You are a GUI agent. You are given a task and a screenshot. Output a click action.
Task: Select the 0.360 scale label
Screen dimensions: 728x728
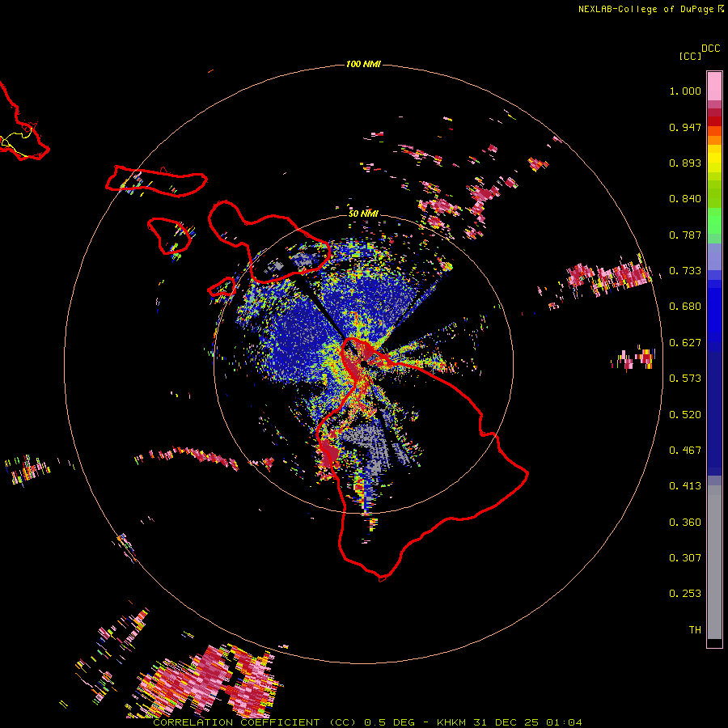pos(685,523)
